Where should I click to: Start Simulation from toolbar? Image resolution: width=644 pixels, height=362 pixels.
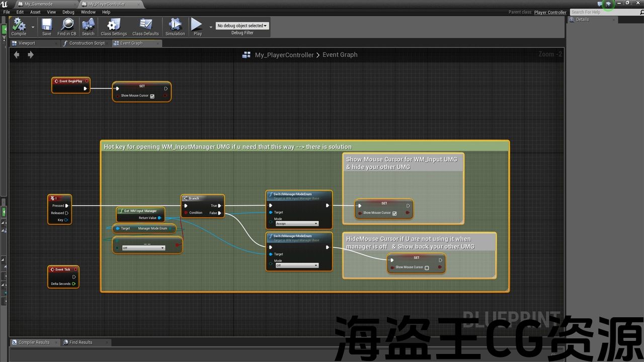coord(175,26)
